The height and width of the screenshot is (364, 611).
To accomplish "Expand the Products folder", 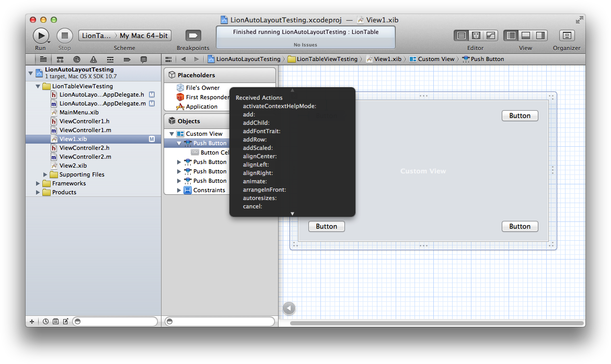I will click(x=38, y=192).
